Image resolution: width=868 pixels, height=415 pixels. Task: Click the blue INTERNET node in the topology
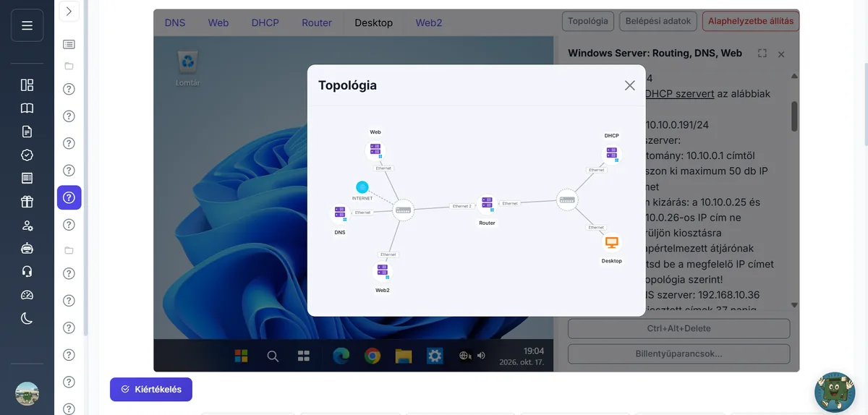pos(362,187)
